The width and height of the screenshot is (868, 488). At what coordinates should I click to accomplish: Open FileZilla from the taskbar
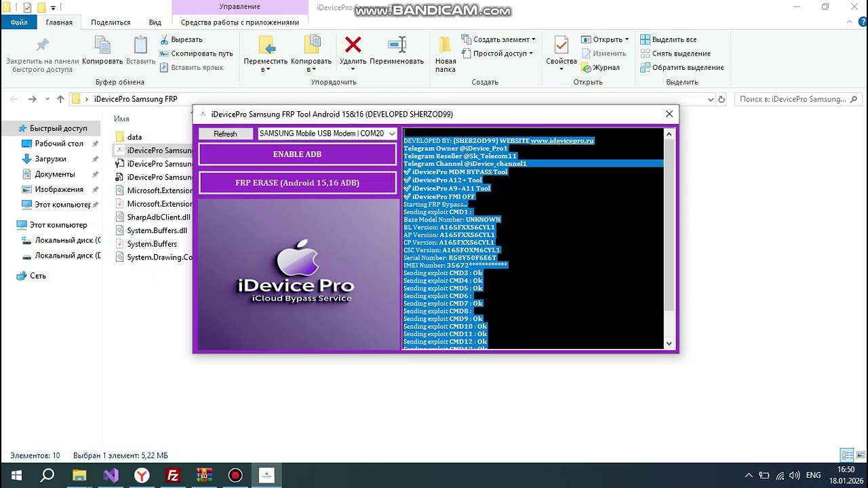point(173,475)
